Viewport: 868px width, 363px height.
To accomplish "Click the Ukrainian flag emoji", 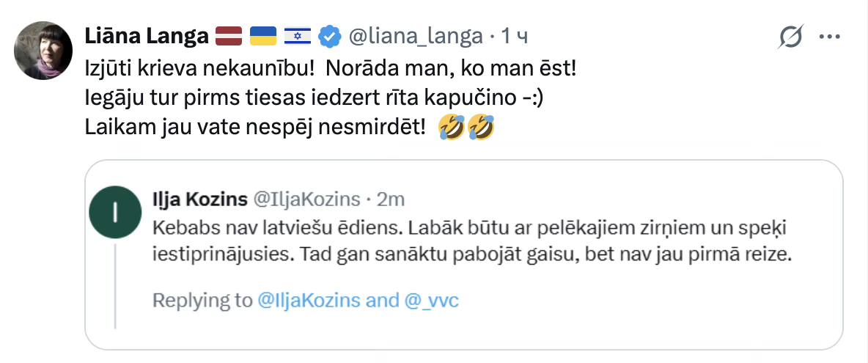I will tap(263, 35).
